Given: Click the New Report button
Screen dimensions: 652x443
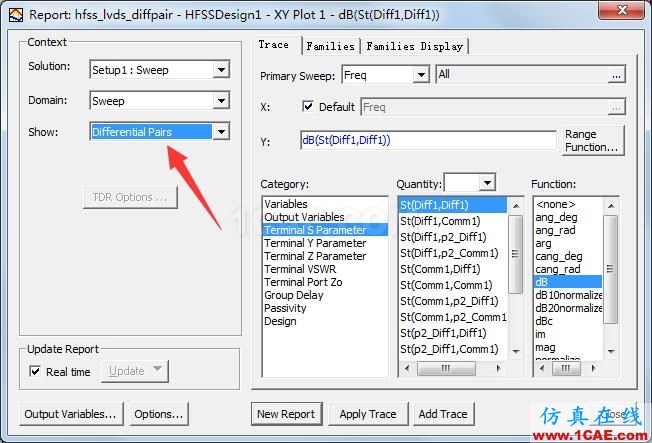Looking at the screenshot, I should (286, 414).
